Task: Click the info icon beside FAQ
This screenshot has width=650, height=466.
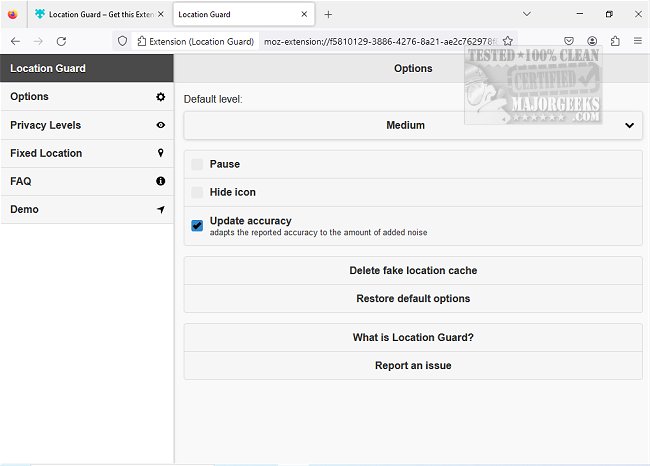Action: [x=160, y=181]
